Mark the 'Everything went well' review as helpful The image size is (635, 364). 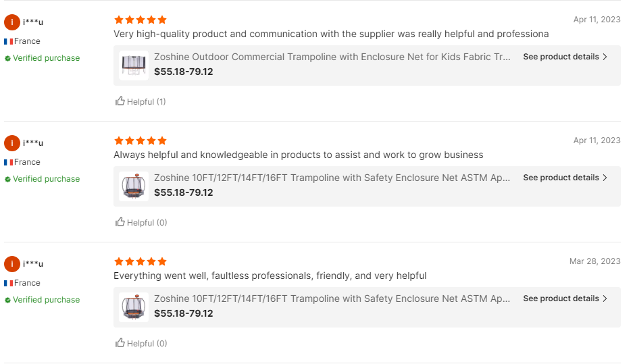point(120,343)
